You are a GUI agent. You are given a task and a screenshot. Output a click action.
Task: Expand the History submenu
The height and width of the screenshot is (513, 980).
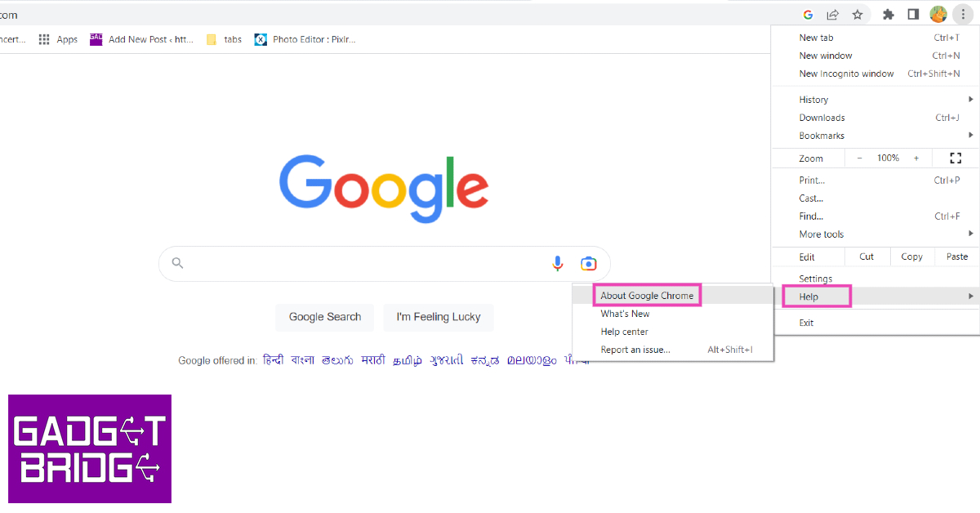click(875, 100)
